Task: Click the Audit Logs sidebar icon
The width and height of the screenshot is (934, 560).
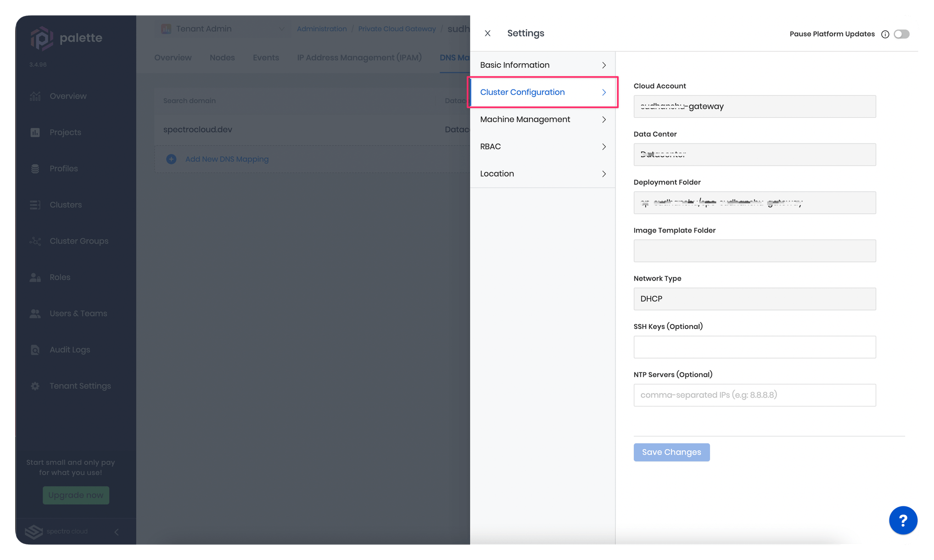Action: (x=35, y=350)
